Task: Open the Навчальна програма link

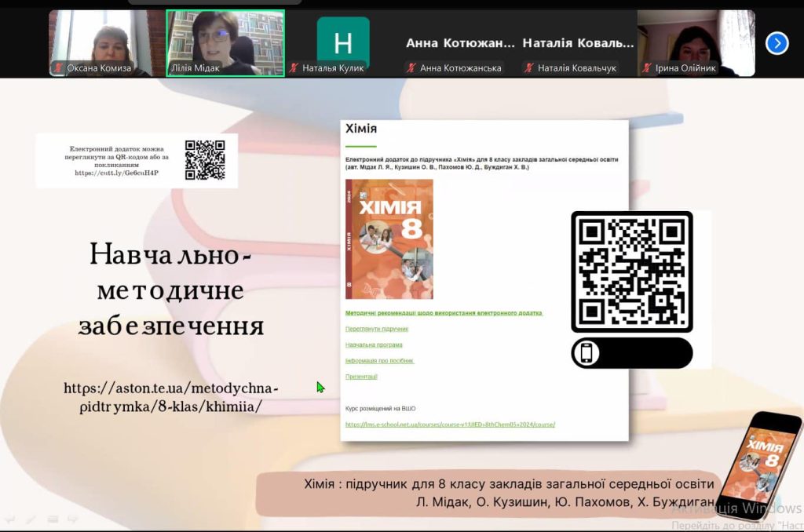Action: (x=374, y=345)
